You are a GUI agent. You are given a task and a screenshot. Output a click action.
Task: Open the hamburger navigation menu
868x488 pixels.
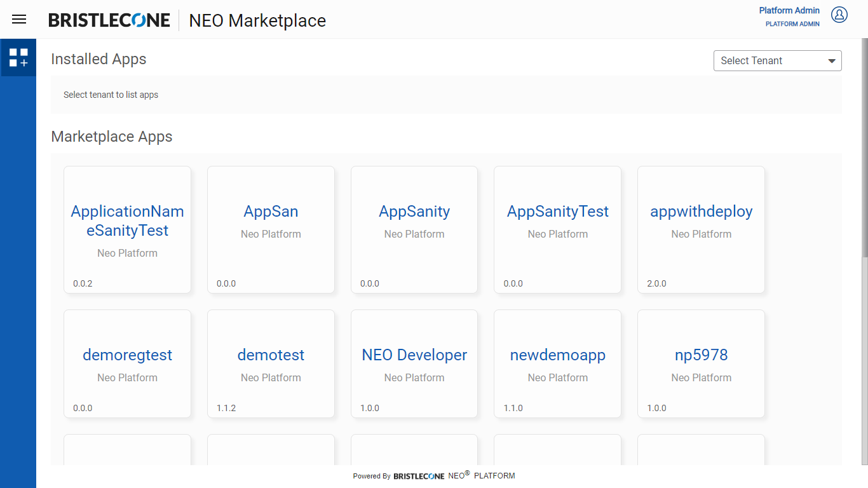tap(19, 19)
